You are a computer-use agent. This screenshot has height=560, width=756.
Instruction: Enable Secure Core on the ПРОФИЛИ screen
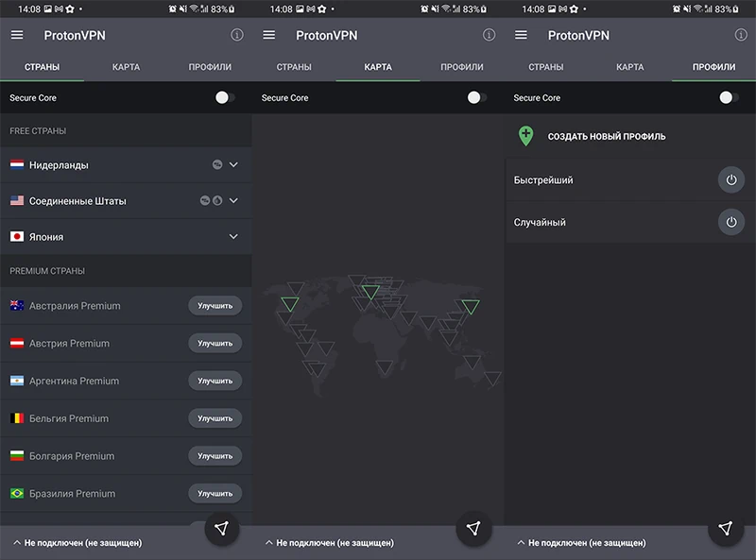click(726, 97)
